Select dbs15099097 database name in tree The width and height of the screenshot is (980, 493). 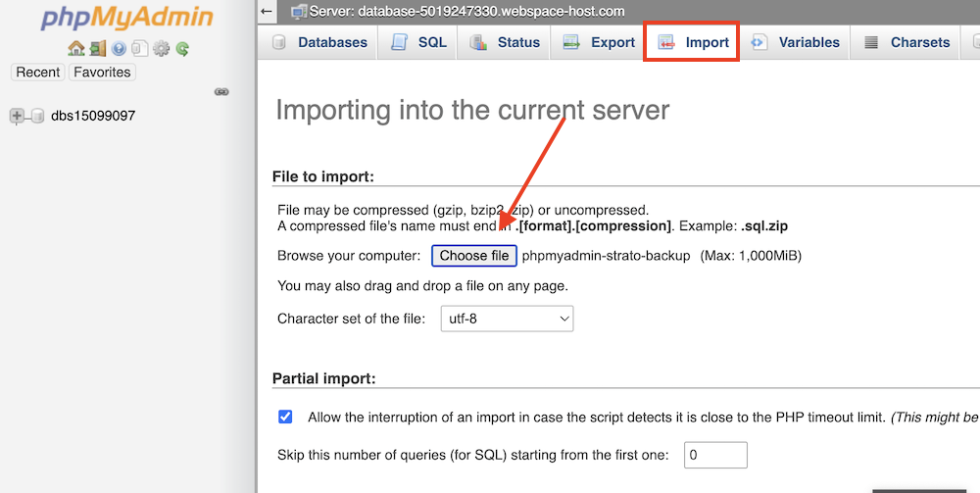point(93,116)
